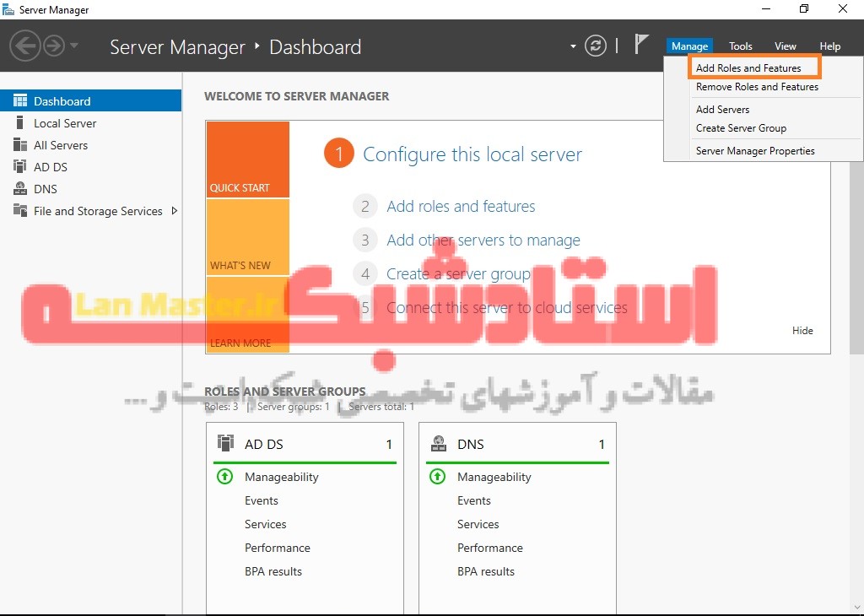The width and height of the screenshot is (864, 616).
Task: Open Events in AD DS tile
Action: [262, 500]
